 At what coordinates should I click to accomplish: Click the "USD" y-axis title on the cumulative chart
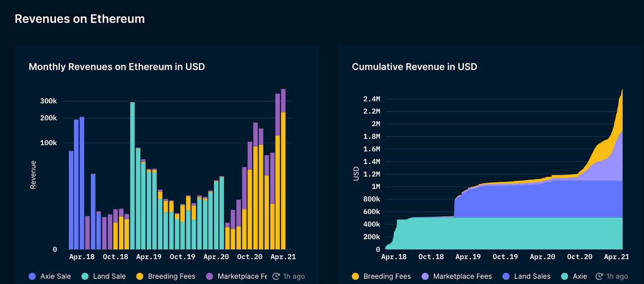pos(356,174)
